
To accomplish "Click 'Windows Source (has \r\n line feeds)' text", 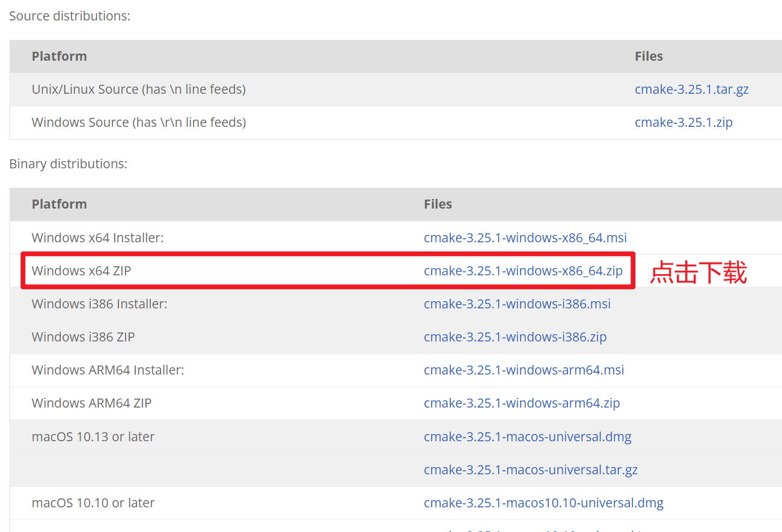I will click(x=139, y=123).
